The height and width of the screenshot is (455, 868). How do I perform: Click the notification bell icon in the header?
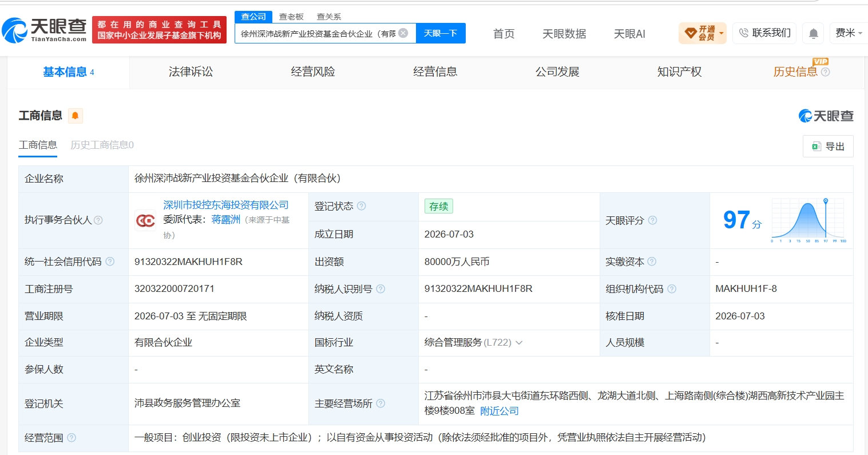click(x=813, y=33)
